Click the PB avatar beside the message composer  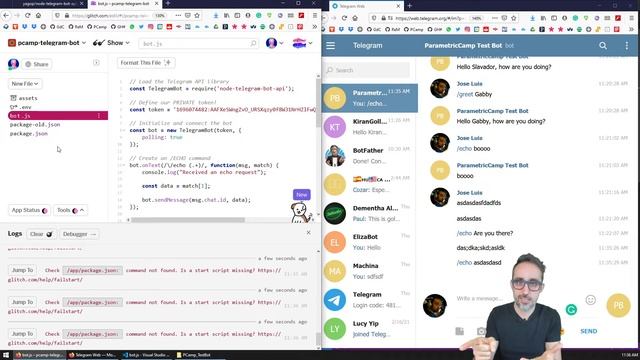coord(618,305)
